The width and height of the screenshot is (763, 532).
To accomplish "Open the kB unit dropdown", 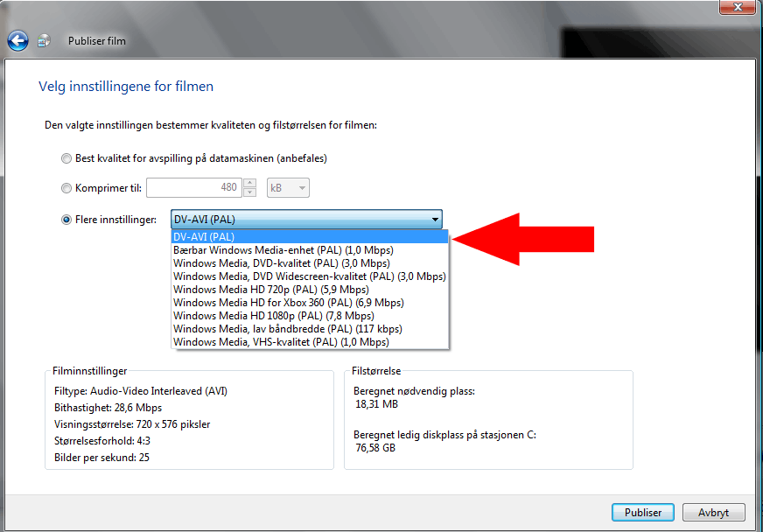I will click(288, 188).
